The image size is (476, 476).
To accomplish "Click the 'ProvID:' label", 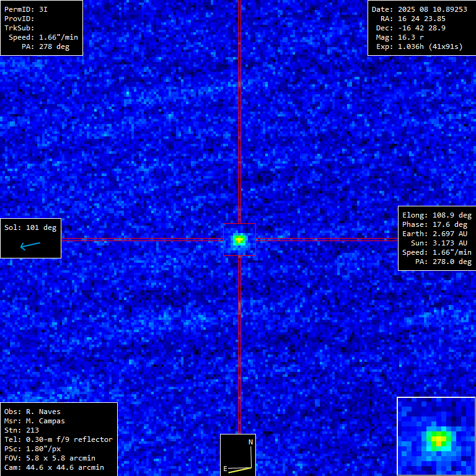I will click(19, 19).
